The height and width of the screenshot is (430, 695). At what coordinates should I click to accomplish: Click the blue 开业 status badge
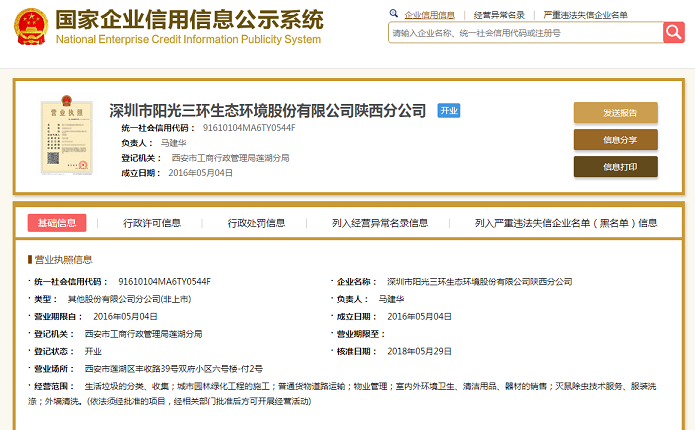pos(449,110)
